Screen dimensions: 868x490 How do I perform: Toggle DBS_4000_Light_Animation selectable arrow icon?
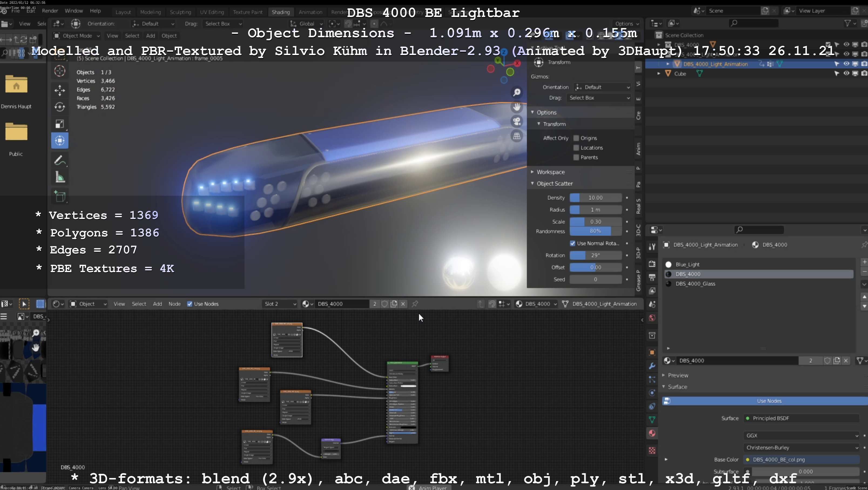coord(837,64)
